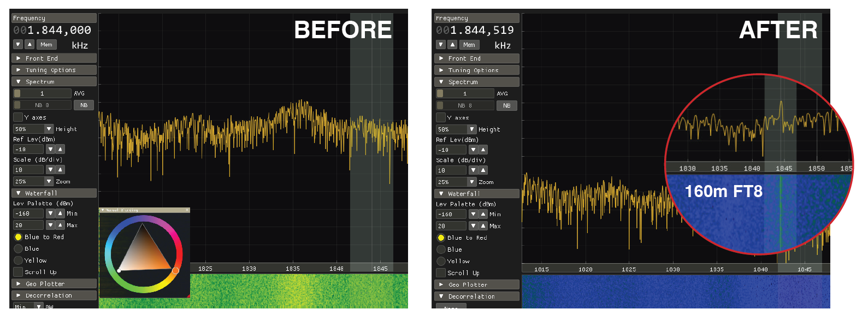Increase waterfall Max level in AFTER panel

483,226
